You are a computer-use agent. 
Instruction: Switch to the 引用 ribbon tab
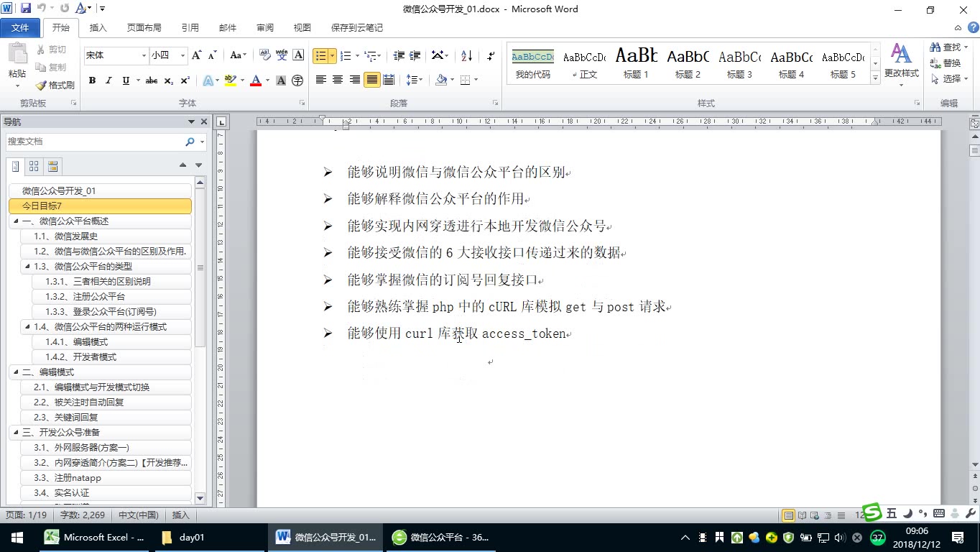(190, 27)
